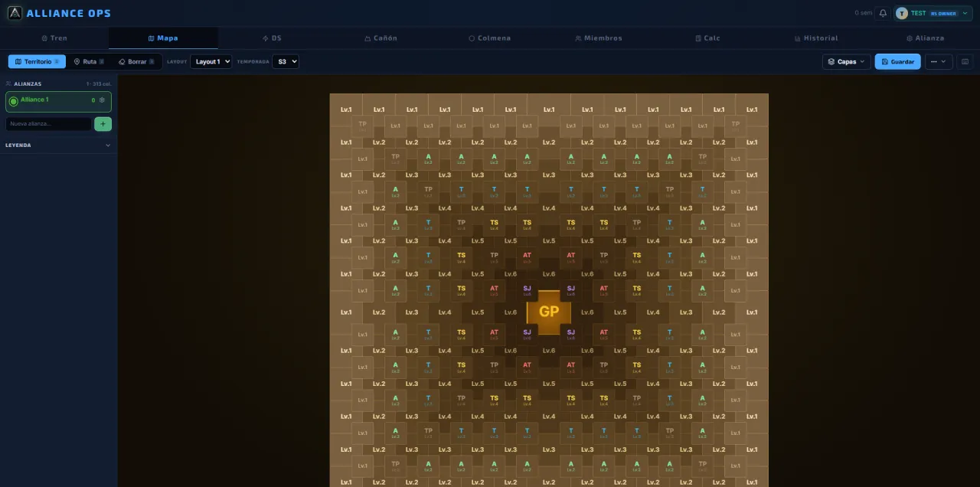The image size is (980, 487).
Task: Open the Capas layers dropdown
Action: (x=846, y=61)
